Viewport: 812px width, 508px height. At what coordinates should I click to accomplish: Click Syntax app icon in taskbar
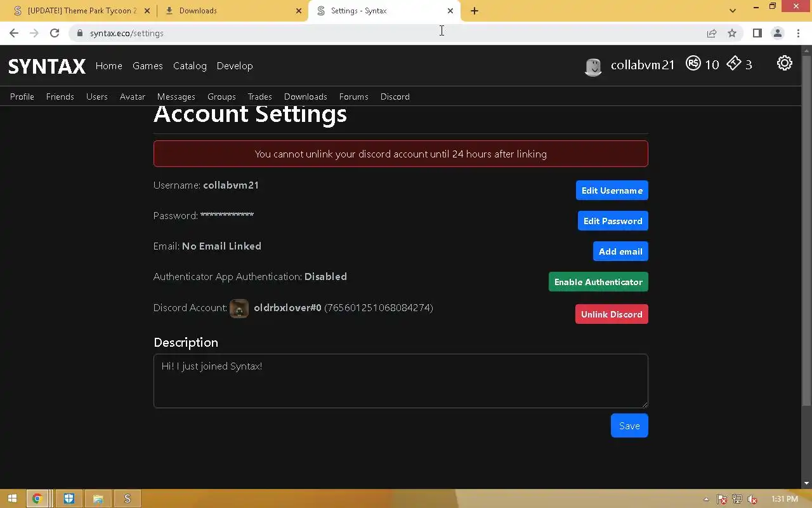[x=127, y=499]
